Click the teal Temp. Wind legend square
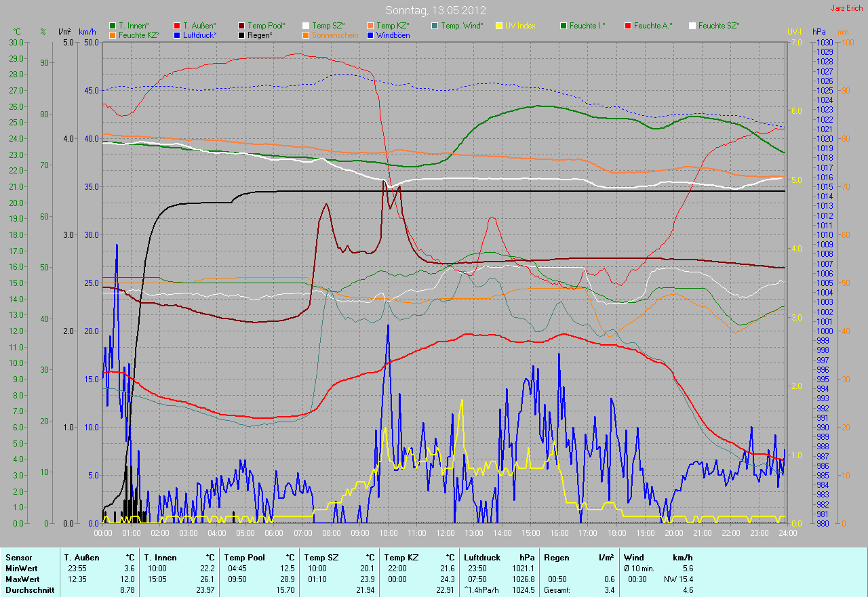 point(435,26)
